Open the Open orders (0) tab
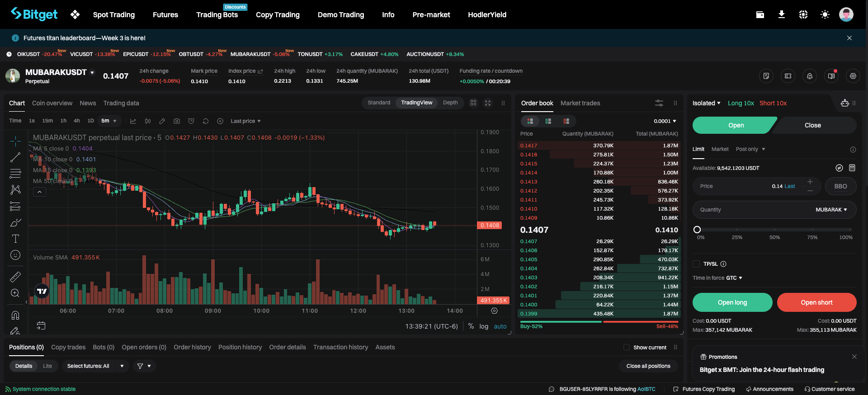868x395 pixels. click(144, 347)
